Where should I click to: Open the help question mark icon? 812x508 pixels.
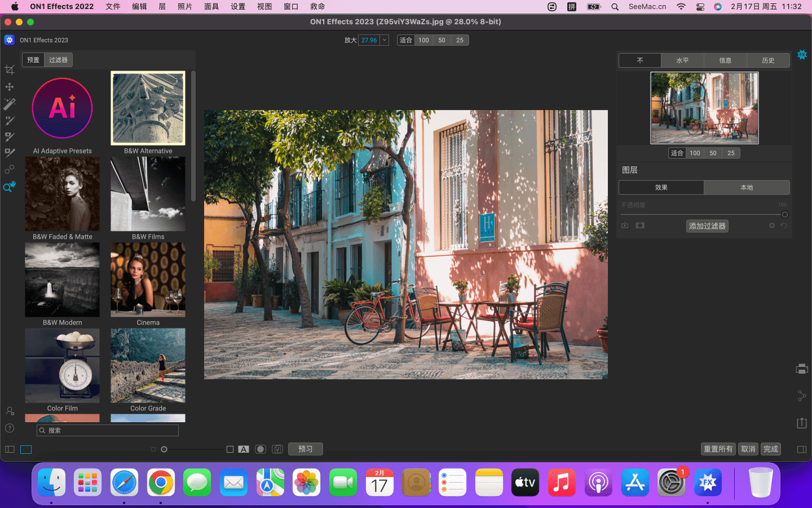click(10, 428)
